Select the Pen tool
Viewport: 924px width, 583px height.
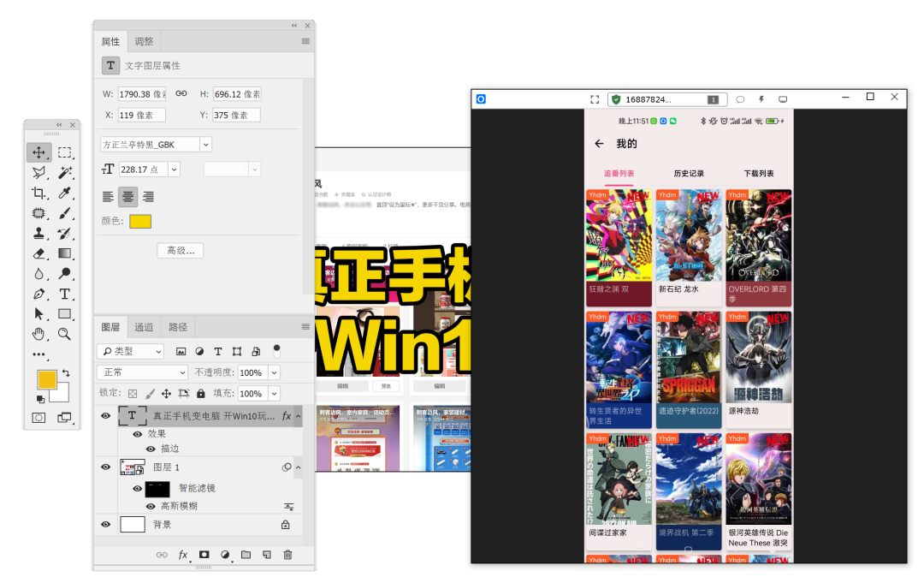[38, 294]
